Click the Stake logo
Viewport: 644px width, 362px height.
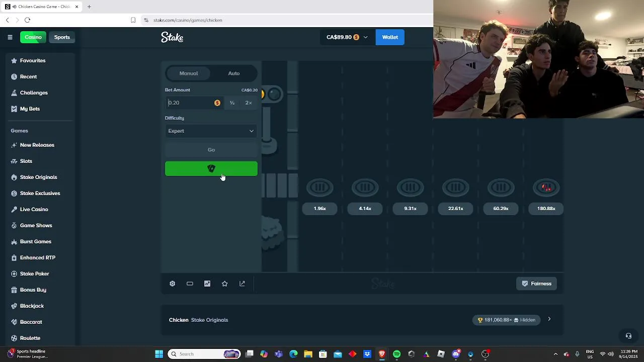(x=172, y=37)
